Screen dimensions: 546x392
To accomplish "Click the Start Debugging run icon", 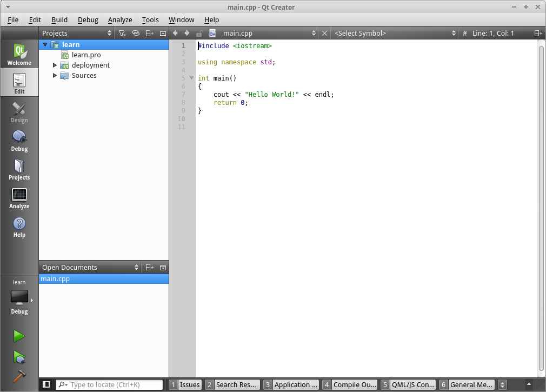I will pyautogui.click(x=19, y=357).
